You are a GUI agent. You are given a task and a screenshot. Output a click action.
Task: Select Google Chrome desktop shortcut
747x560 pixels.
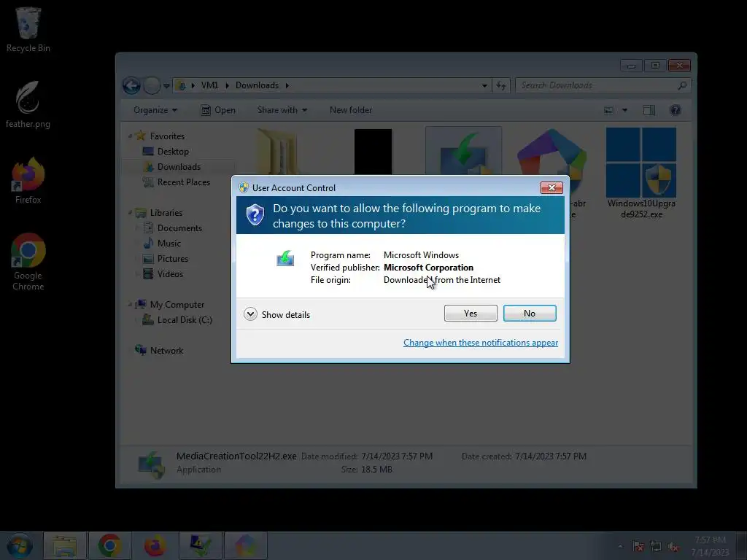point(28,262)
